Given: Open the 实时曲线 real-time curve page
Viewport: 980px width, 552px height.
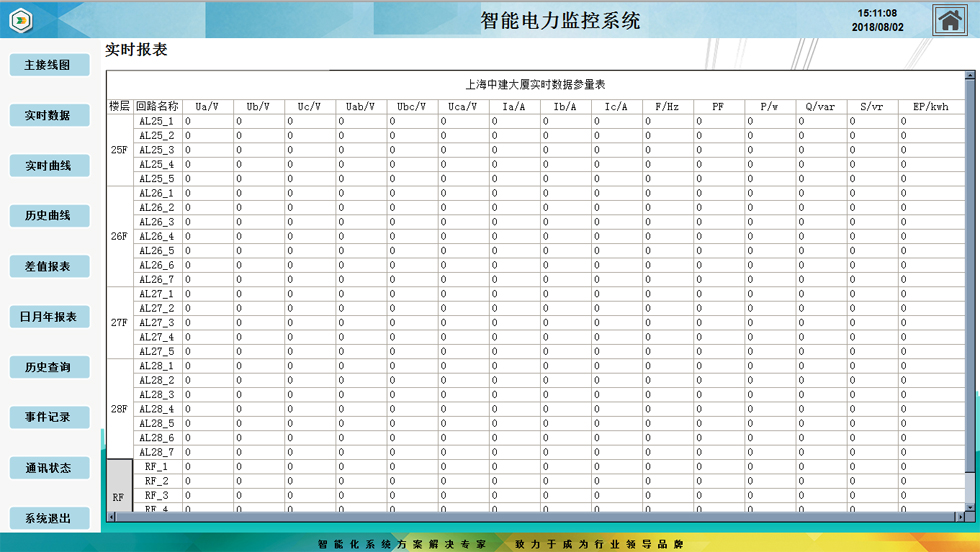Looking at the screenshot, I should [49, 166].
